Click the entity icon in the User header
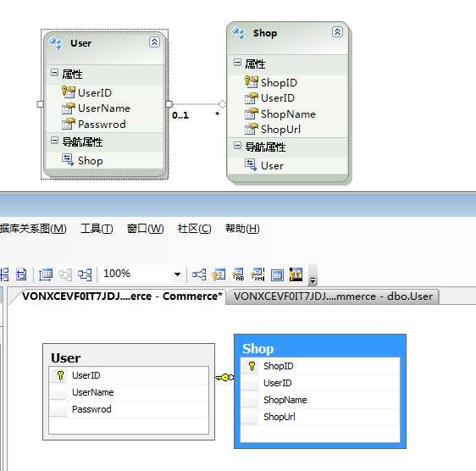 56,44
